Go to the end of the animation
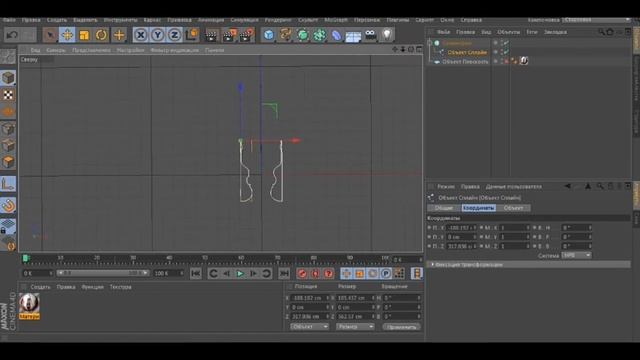 pyautogui.click(x=284, y=273)
